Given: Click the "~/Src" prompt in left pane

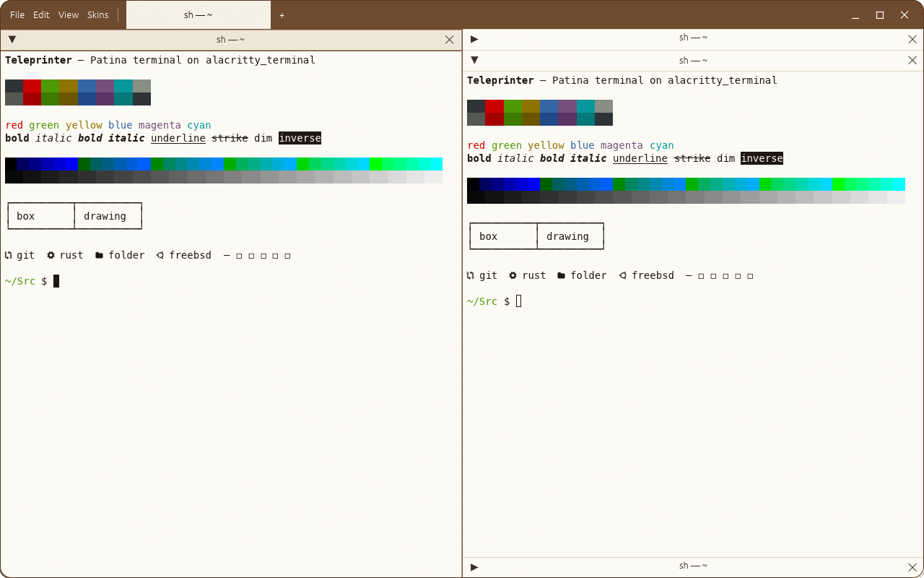Looking at the screenshot, I should point(20,281).
